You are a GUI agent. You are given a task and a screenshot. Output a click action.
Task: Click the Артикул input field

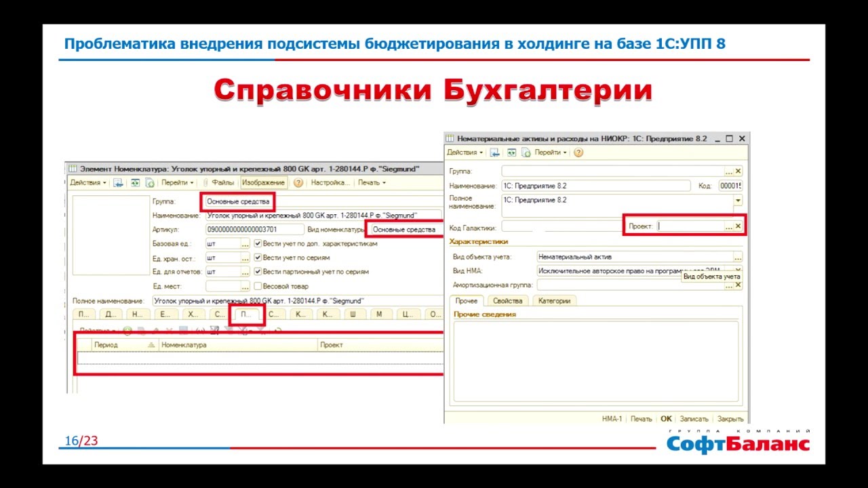coord(255,229)
